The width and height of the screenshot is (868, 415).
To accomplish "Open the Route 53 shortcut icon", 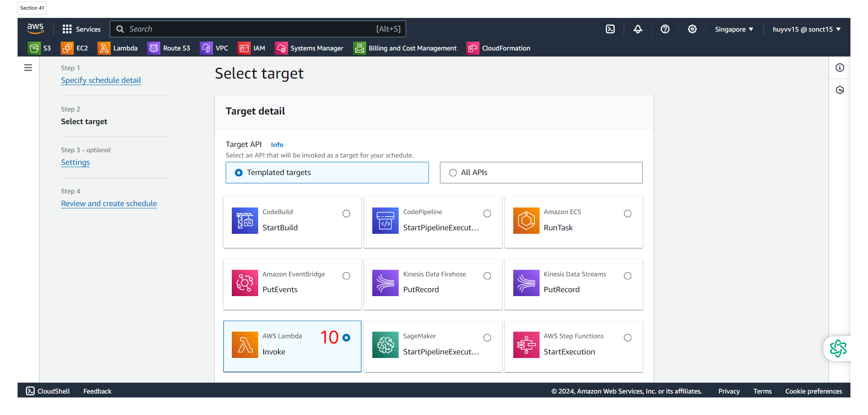I will coord(154,48).
